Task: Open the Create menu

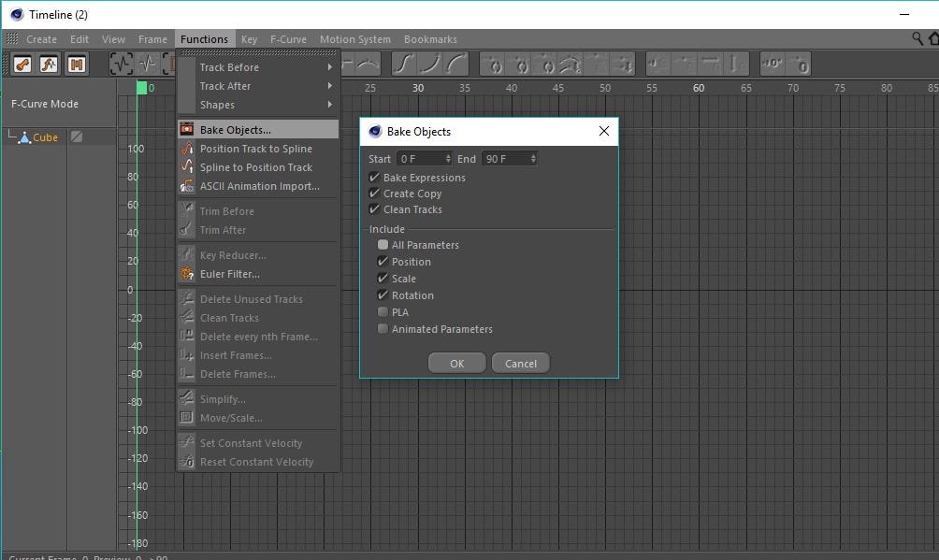Action: click(x=41, y=39)
